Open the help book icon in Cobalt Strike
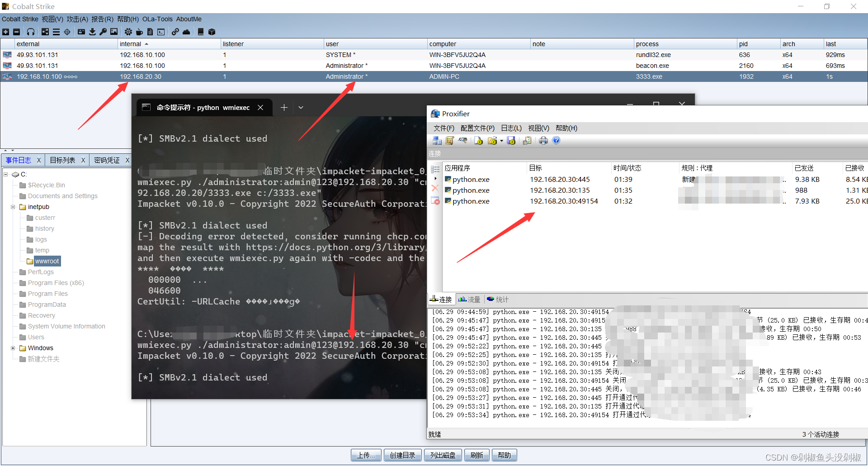Image resolution: width=868 pixels, height=466 pixels. 201,32
